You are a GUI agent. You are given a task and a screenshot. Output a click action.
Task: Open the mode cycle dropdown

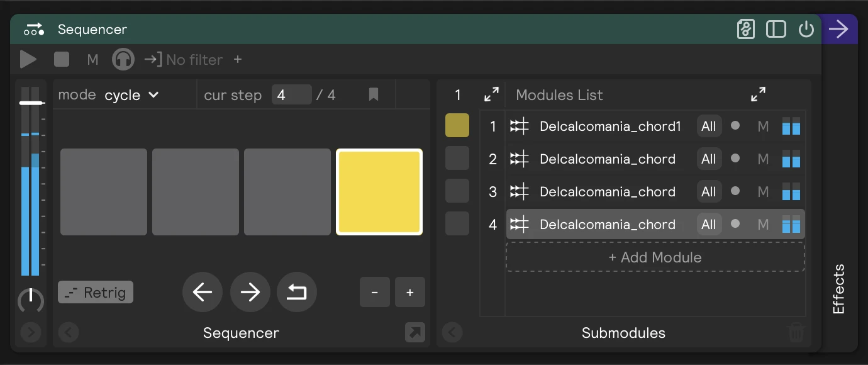(x=131, y=95)
